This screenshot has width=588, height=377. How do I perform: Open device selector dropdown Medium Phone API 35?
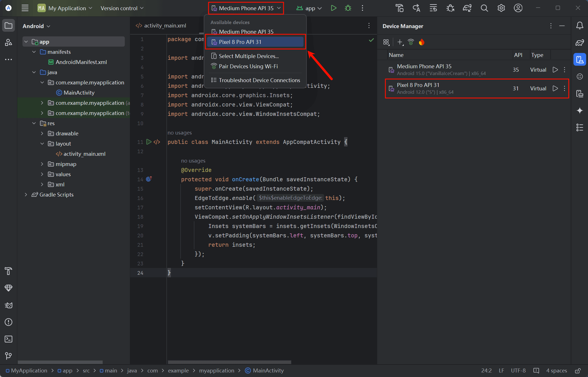point(246,8)
